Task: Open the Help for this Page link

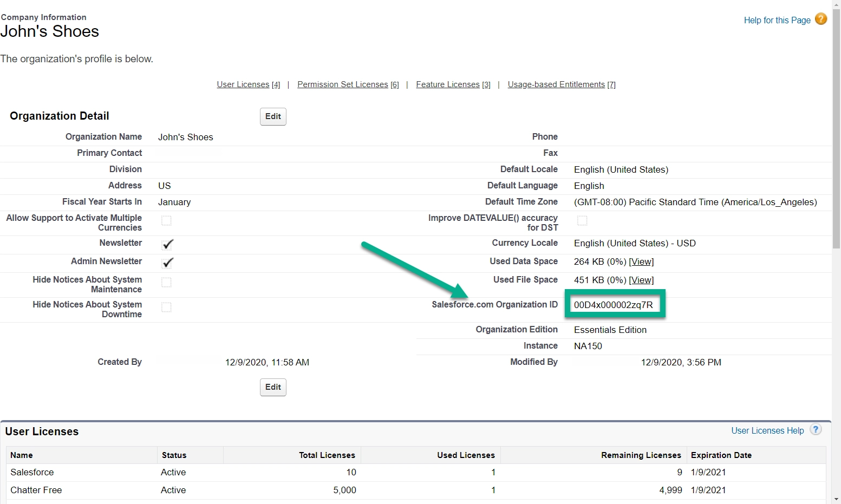Action: (777, 20)
